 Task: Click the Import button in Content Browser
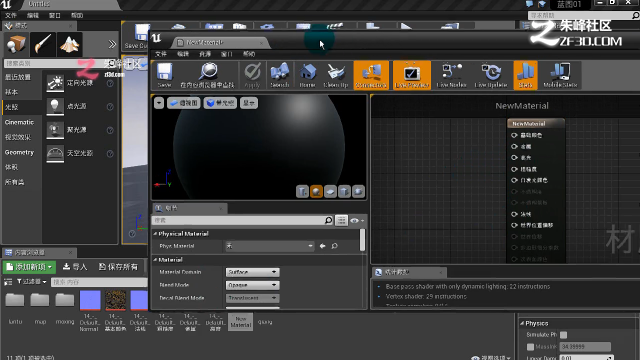point(75,267)
